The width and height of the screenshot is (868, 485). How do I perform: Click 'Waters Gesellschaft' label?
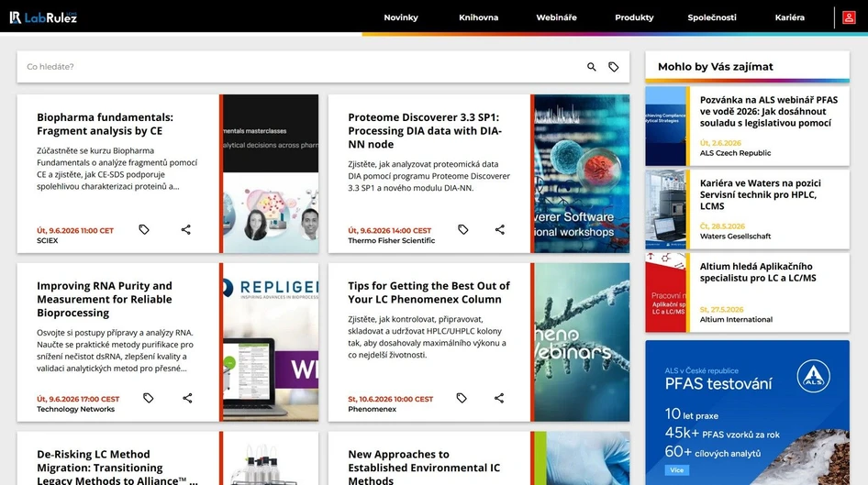pos(735,237)
